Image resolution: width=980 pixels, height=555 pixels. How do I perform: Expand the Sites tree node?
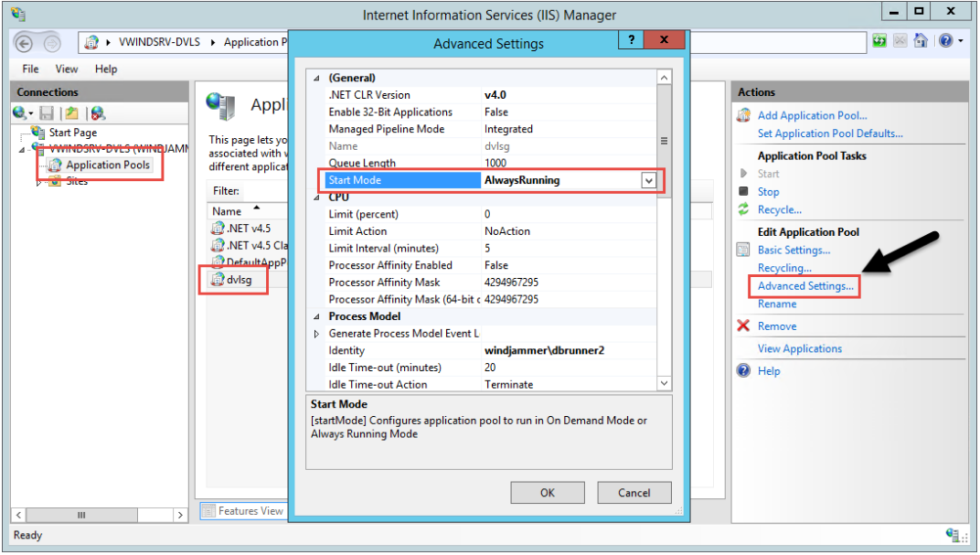(38, 182)
